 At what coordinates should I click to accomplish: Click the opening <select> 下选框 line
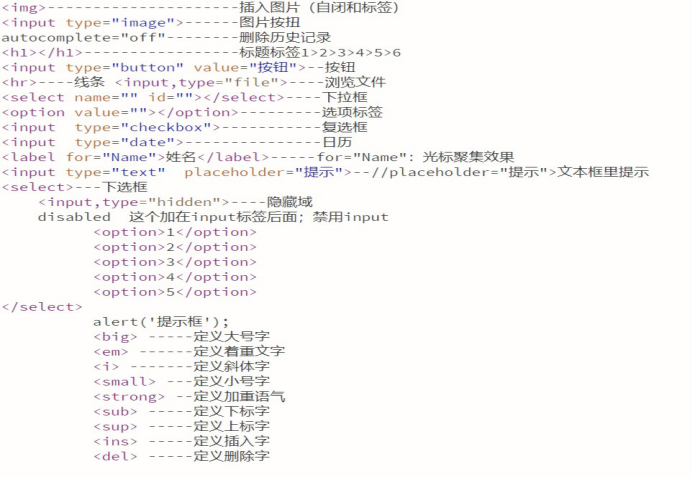pyautogui.click(x=75, y=187)
